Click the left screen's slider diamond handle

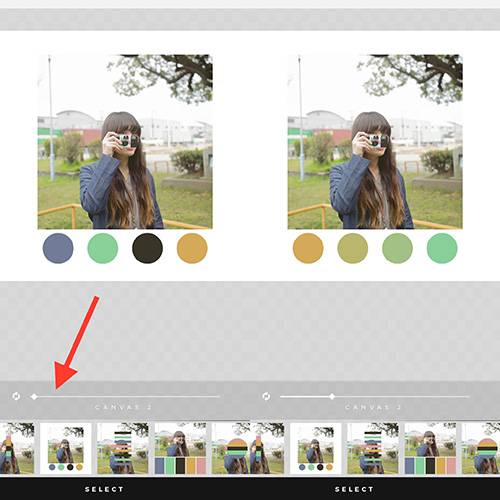(x=34, y=397)
